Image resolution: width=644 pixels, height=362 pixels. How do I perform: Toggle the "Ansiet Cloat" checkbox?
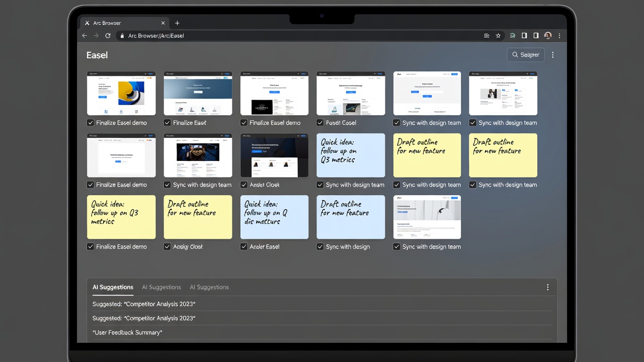click(x=244, y=185)
